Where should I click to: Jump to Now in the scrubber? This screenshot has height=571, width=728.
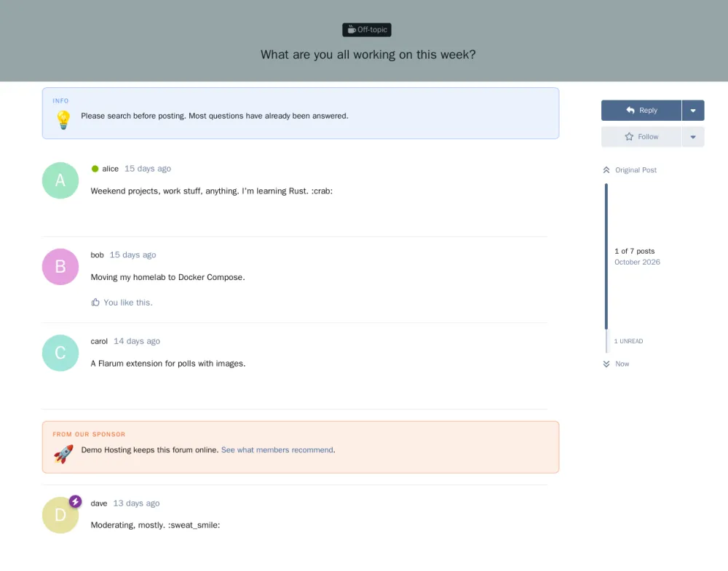(622, 364)
